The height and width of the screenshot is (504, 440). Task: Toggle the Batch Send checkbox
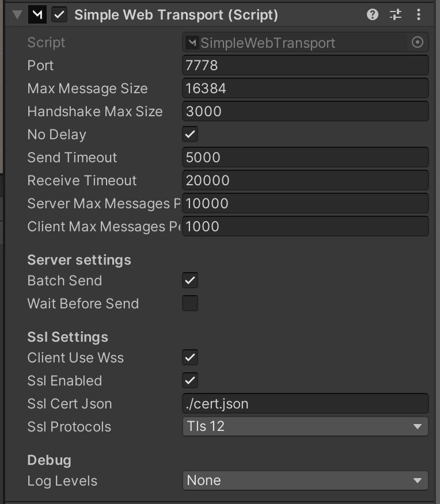click(x=190, y=281)
